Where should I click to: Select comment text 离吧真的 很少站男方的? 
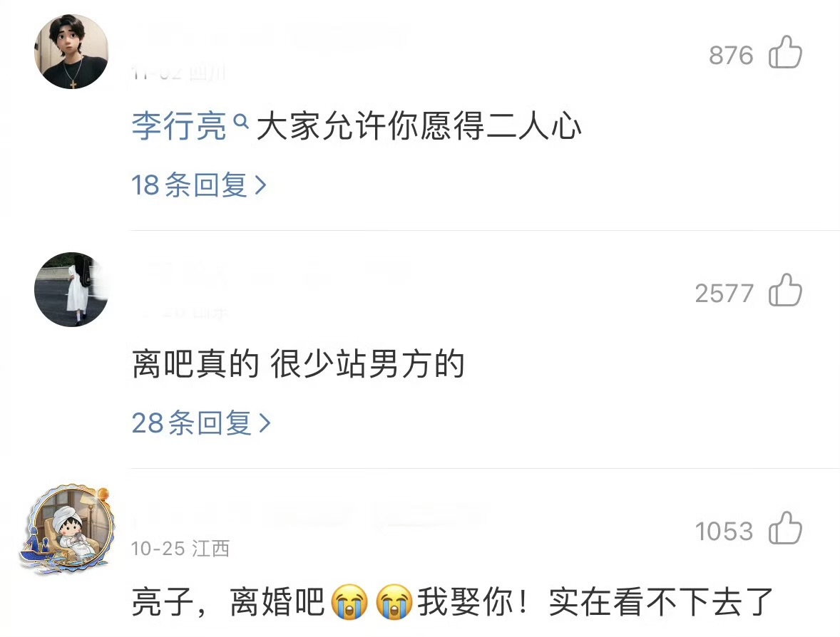point(298,364)
